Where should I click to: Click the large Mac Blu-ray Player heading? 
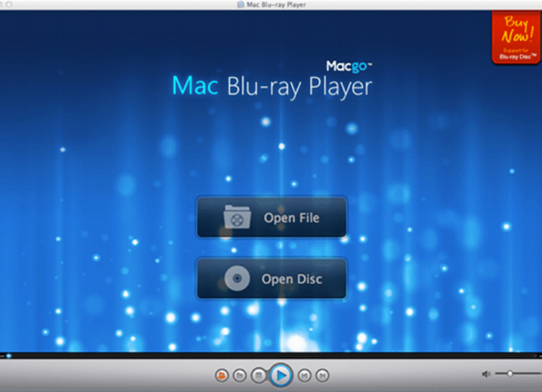click(272, 87)
